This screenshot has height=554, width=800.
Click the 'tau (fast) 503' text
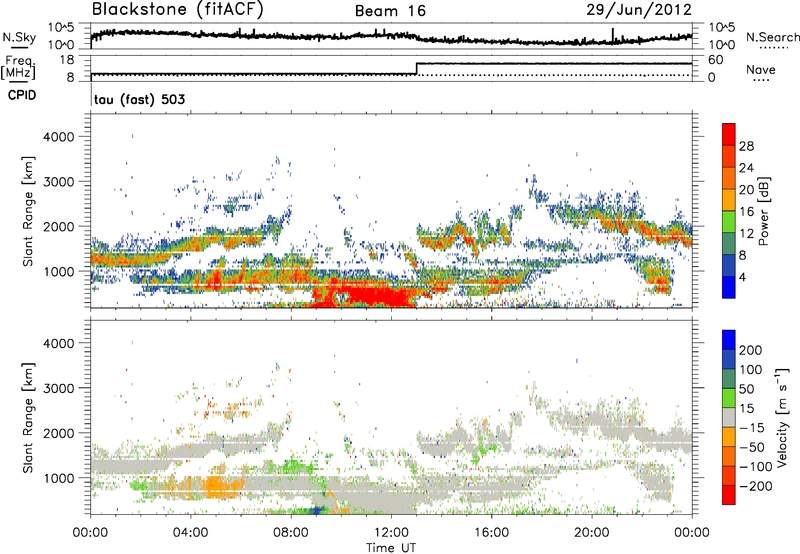click(139, 99)
